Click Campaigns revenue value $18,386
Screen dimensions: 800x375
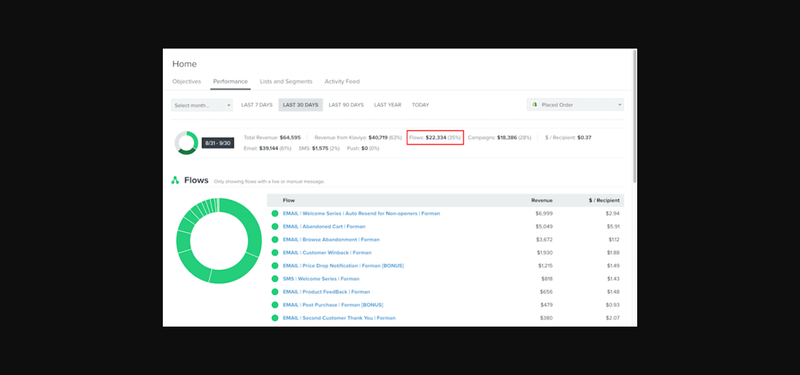point(507,138)
